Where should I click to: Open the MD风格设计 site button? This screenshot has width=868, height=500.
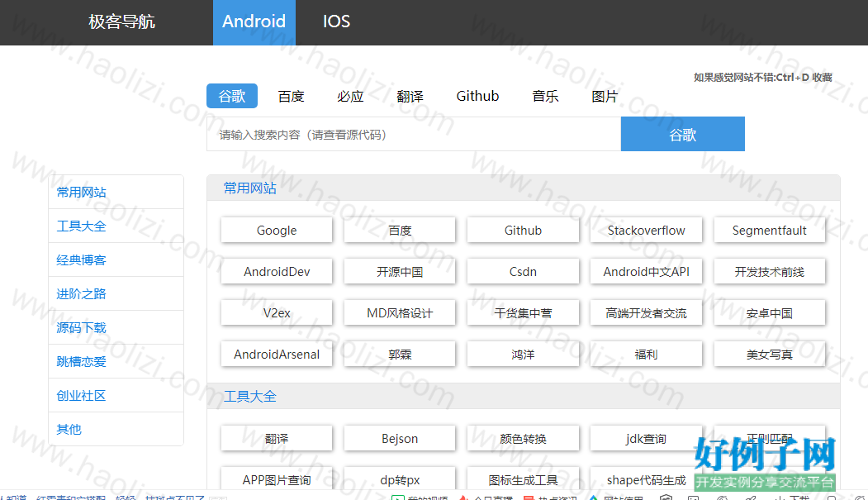pyautogui.click(x=400, y=313)
